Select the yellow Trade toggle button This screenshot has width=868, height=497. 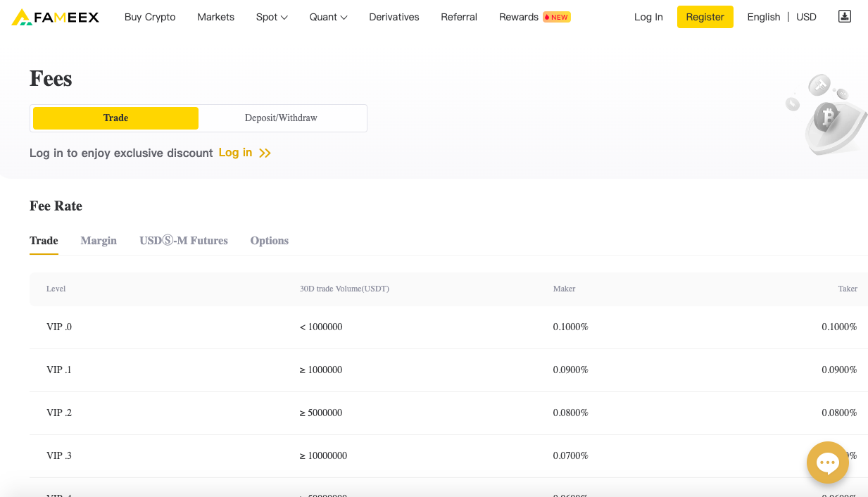click(115, 118)
